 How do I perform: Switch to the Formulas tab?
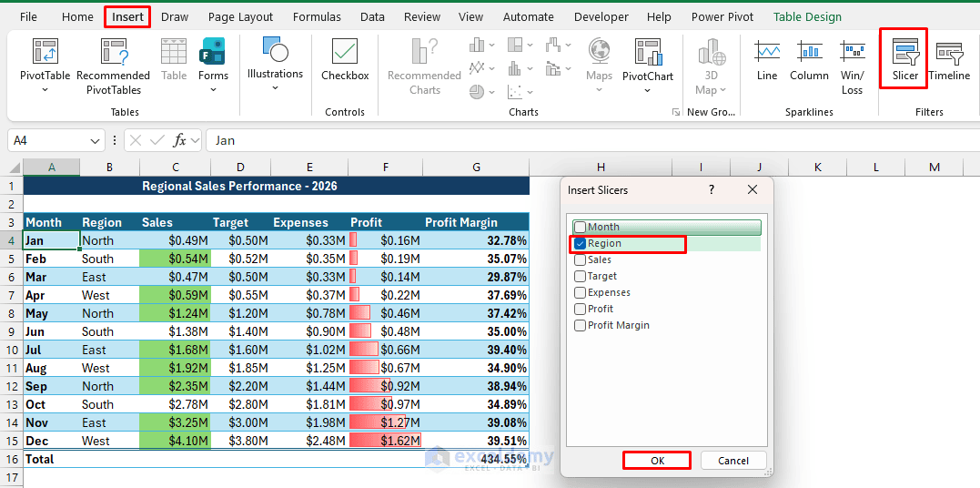click(317, 17)
